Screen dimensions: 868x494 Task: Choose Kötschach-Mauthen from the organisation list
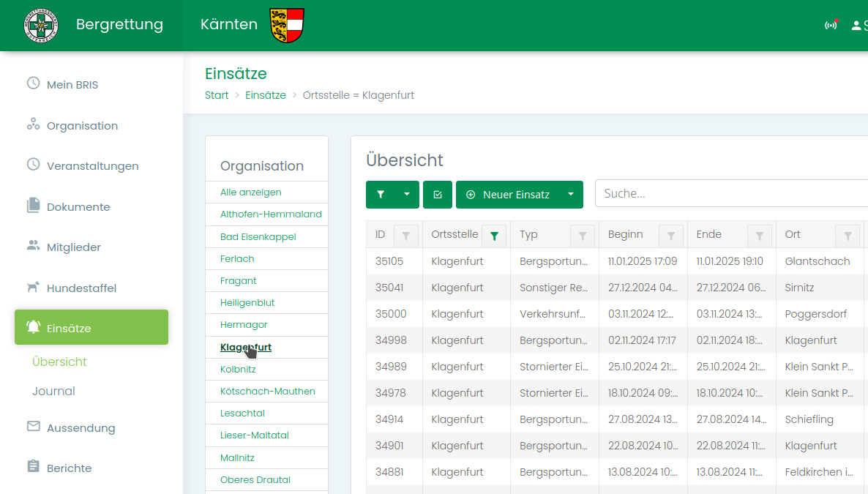pyautogui.click(x=267, y=392)
